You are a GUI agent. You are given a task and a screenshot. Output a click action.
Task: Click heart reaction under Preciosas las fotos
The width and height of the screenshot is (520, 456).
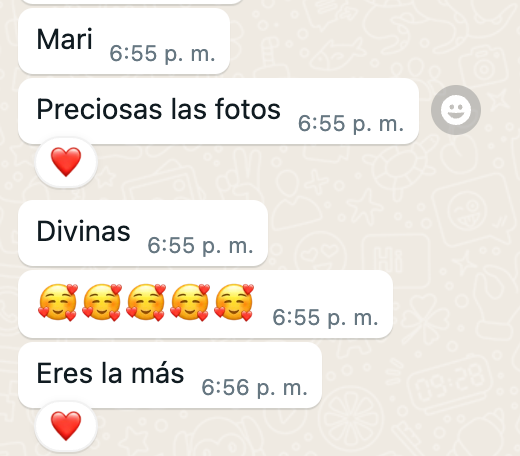pyautogui.click(x=66, y=162)
